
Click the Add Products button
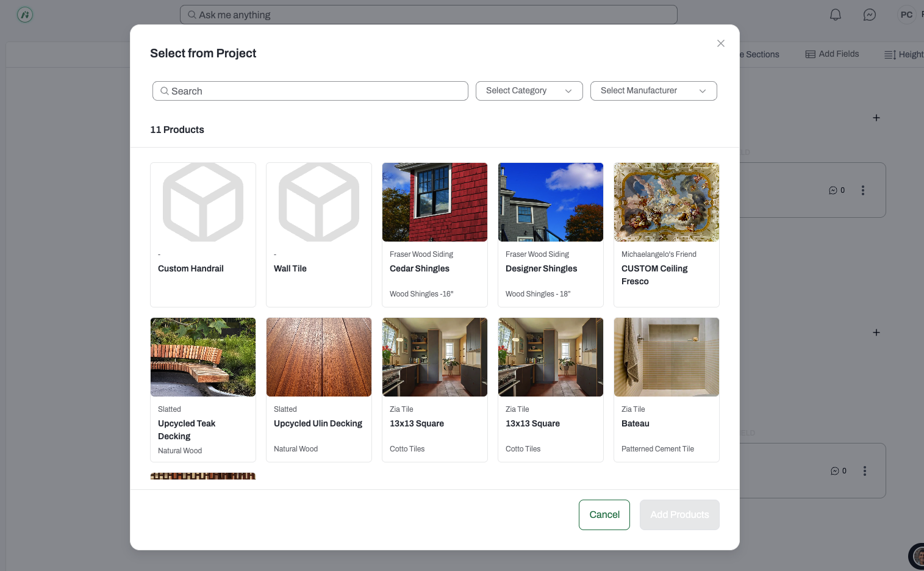[x=679, y=515]
